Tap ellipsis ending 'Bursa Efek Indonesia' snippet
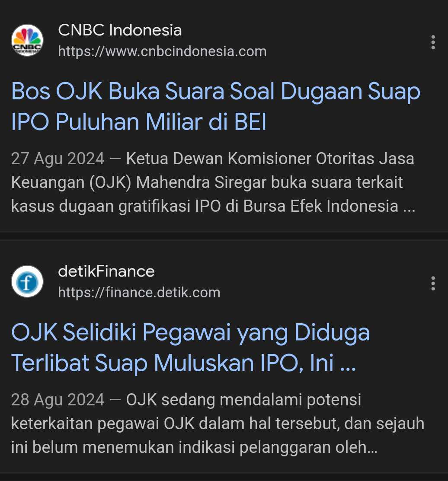The height and width of the screenshot is (481, 448). point(409,207)
